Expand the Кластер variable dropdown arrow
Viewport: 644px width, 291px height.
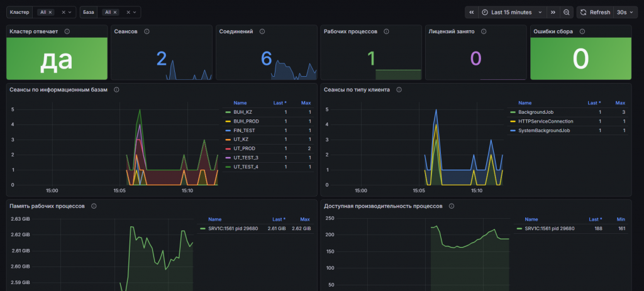pos(70,13)
